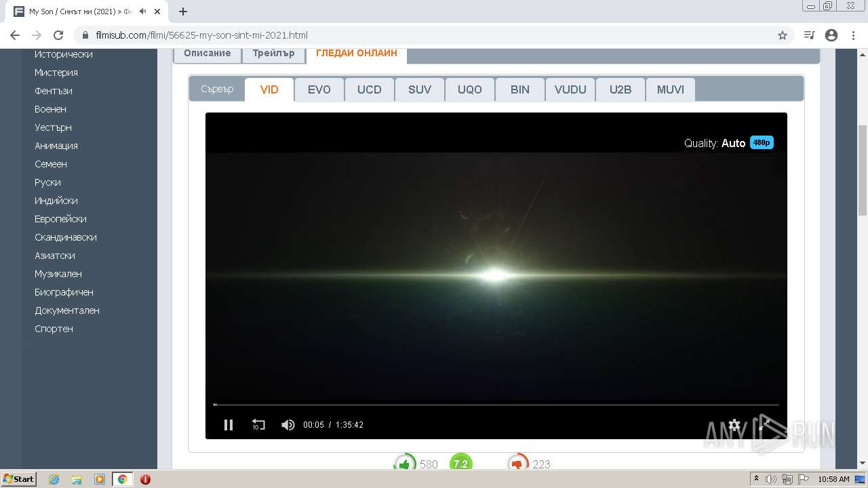Open video player settings gear
The height and width of the screenshot is (488, 868).
[x=734, y=425]
